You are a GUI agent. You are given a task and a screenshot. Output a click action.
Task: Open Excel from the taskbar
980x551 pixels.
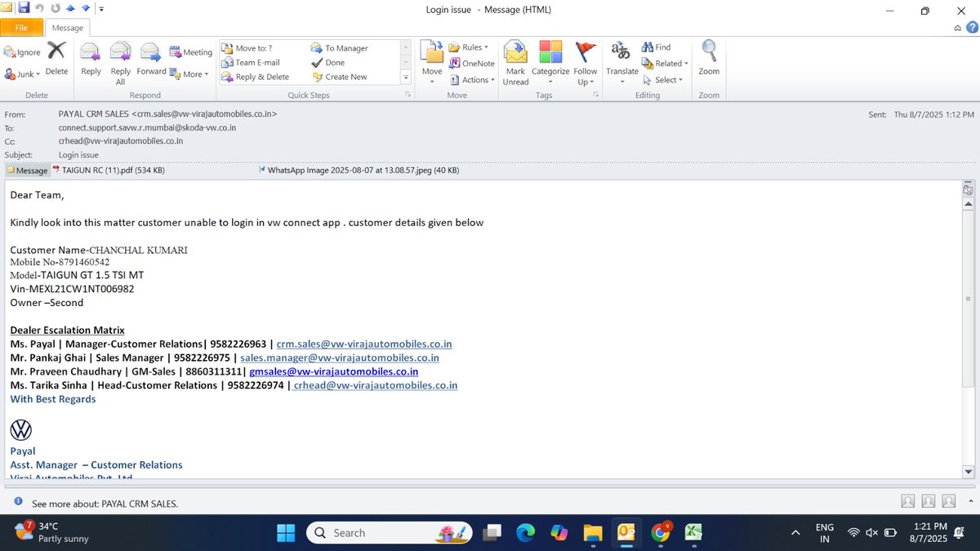click(x=693, y=532)
